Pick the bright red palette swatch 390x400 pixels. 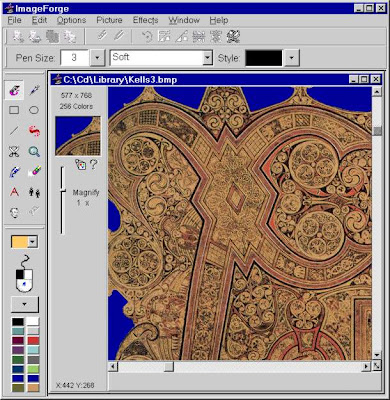point(33,341)
